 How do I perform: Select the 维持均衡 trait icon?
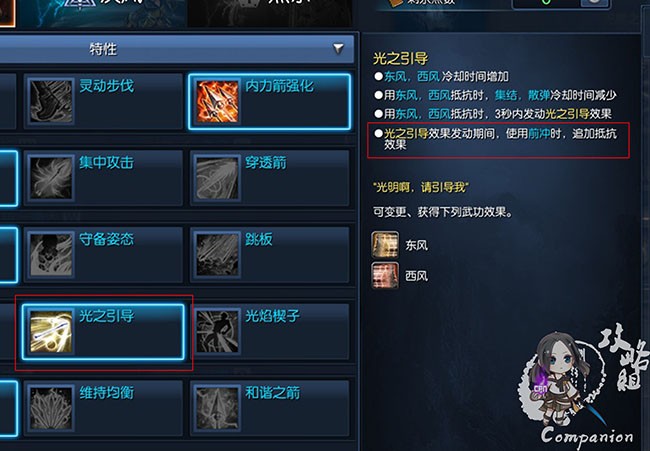51,408
